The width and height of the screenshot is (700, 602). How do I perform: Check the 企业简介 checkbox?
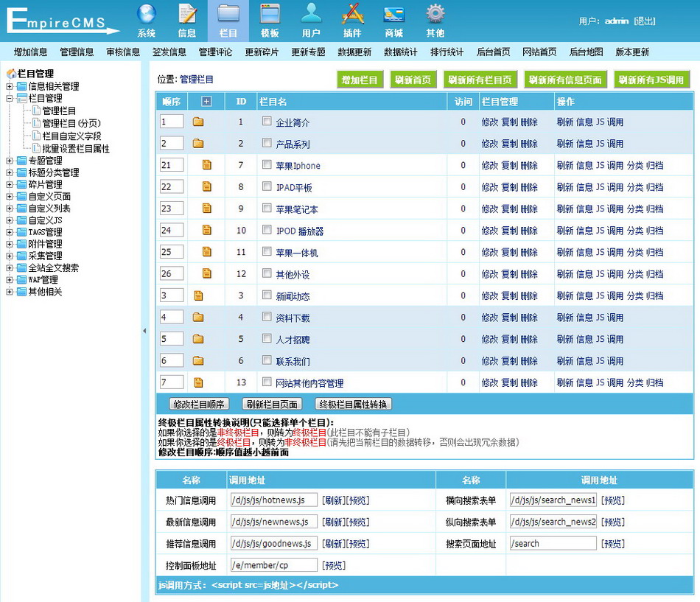[267, 121]
